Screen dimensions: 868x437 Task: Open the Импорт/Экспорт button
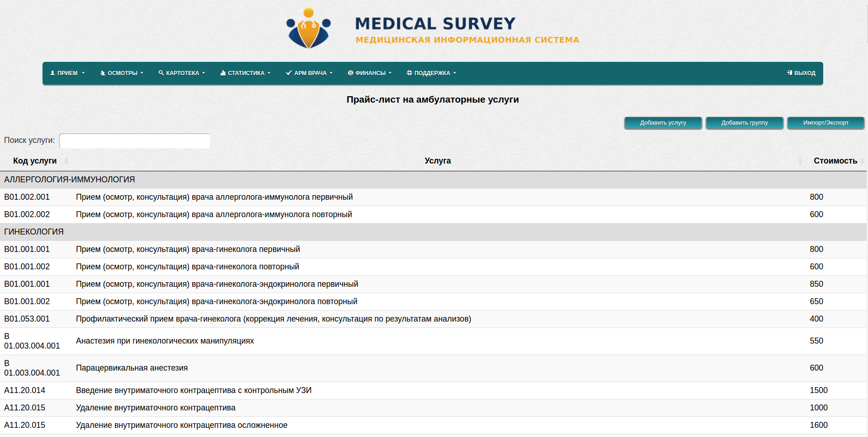click(825, 123)
